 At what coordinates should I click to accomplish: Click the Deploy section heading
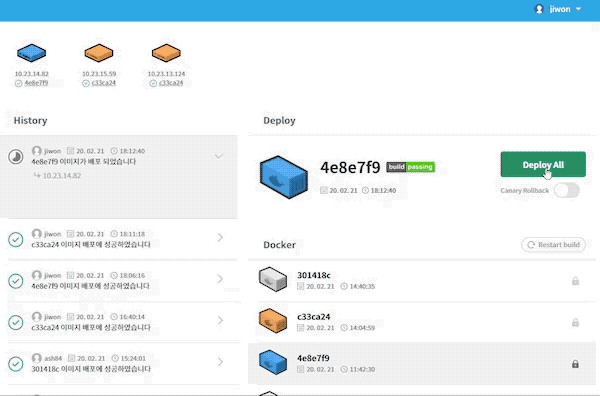pyautogui.click(x=279, y=121)
